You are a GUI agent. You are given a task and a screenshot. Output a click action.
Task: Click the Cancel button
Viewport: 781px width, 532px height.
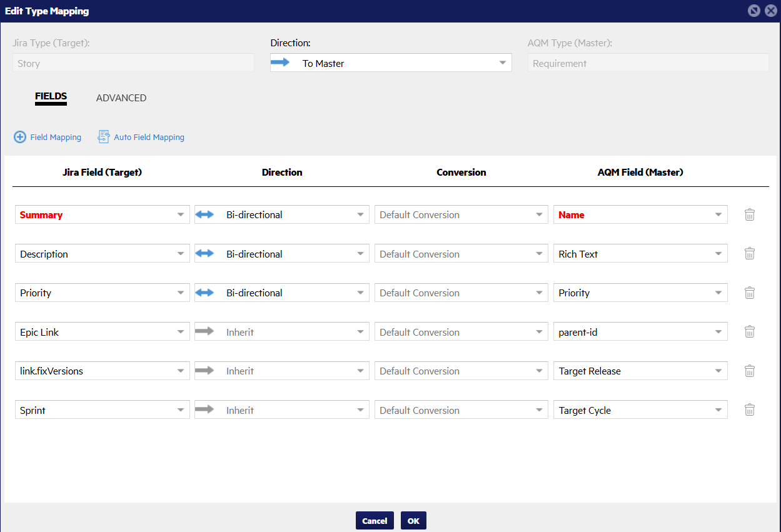(375, 521)
